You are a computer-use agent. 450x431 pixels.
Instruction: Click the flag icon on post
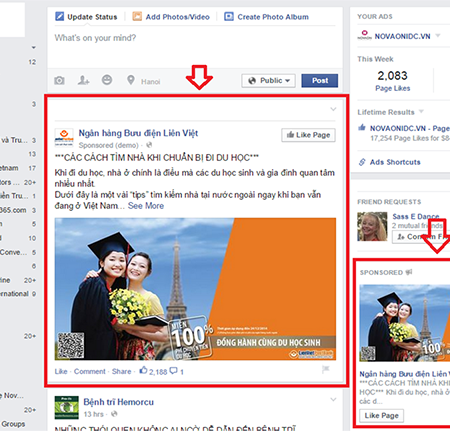click(x=326, y=369)
